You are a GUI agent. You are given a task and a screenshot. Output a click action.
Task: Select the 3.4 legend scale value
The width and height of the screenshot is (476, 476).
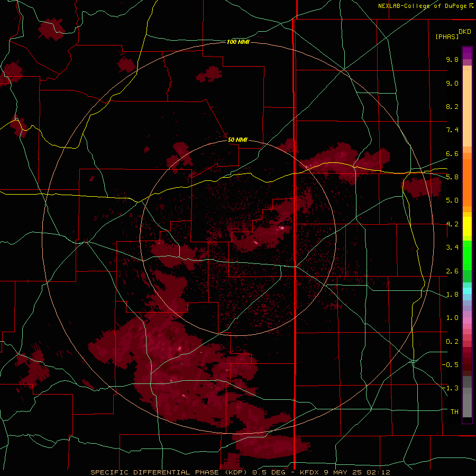[x=452, y=248]
